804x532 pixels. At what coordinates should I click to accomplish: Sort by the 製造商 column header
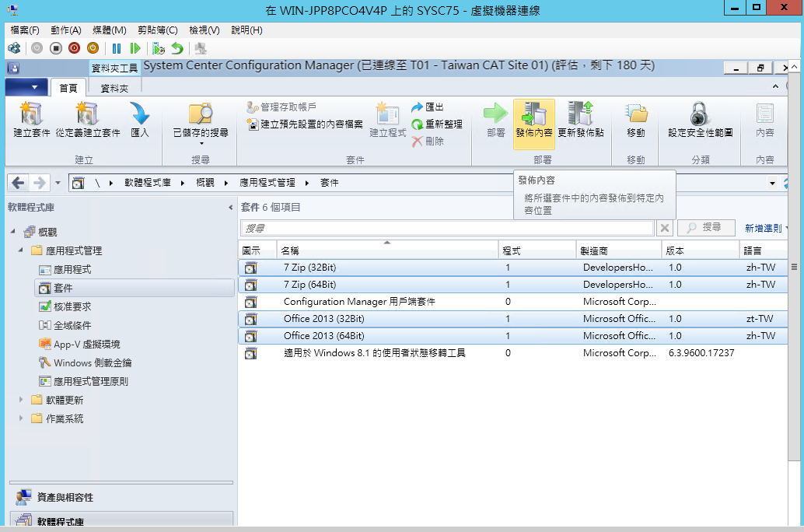[x=618, y=250]
